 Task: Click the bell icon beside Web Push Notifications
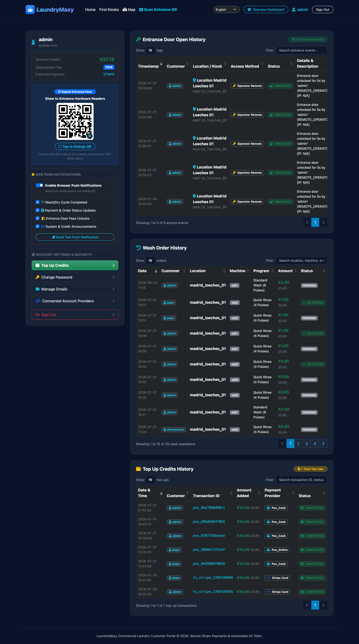point(33,175)
